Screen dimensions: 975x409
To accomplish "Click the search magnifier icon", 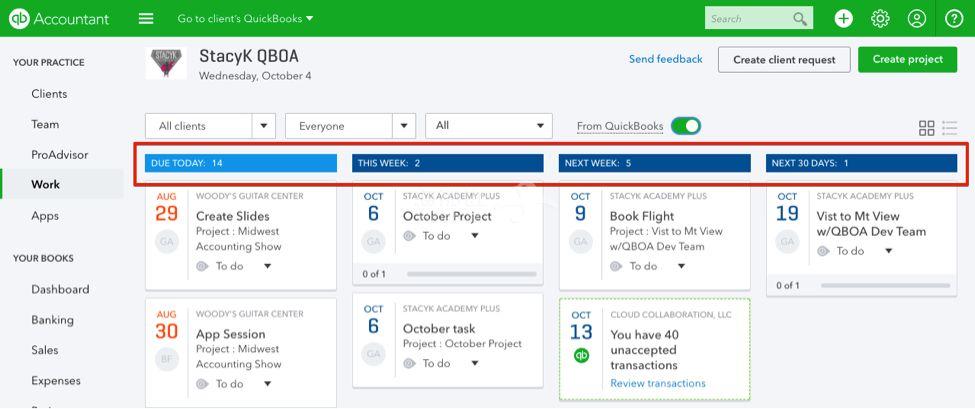I will [x=800, y=19].
